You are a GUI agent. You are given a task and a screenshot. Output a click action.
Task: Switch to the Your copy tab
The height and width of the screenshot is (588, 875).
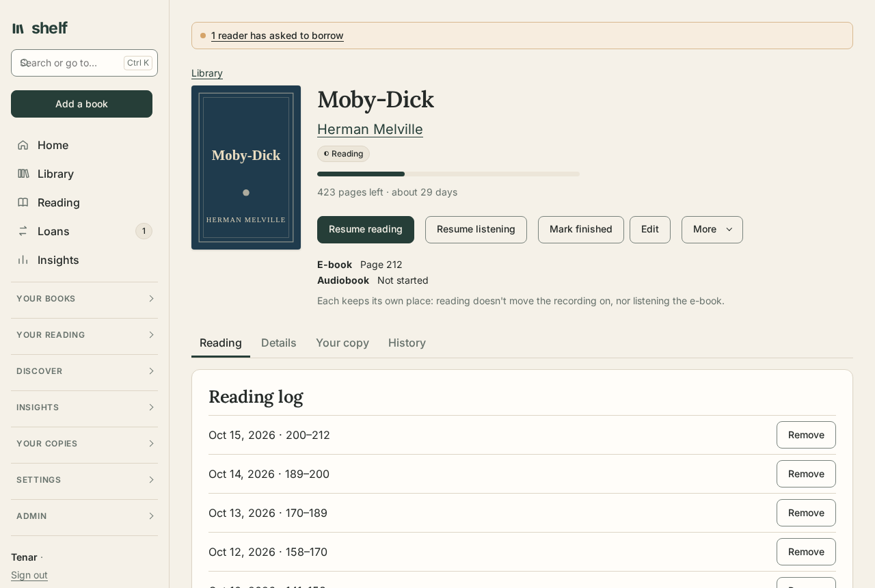[342, 343]
